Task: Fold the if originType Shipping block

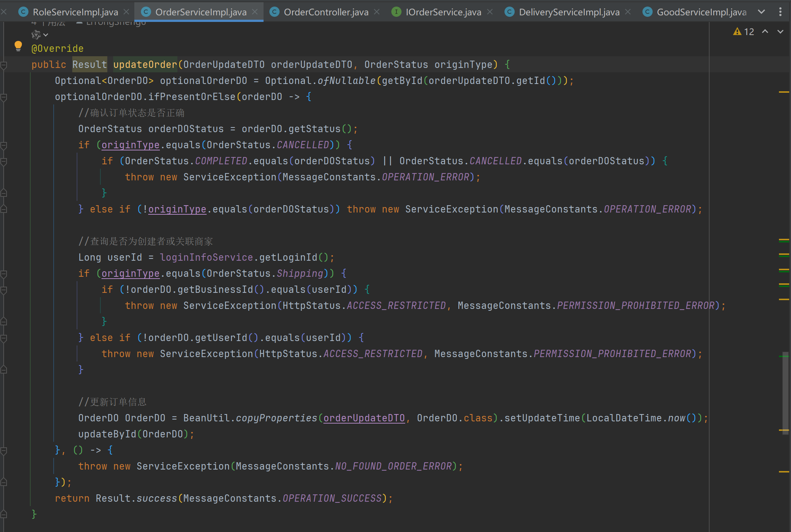Action: tap(4, 274)
